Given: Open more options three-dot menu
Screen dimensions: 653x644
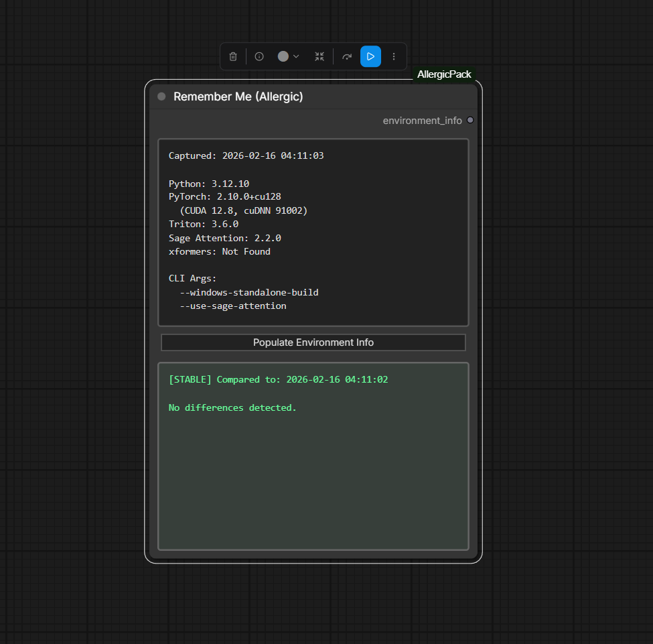Looking at the screenshot, I should (x=394, y=56).
